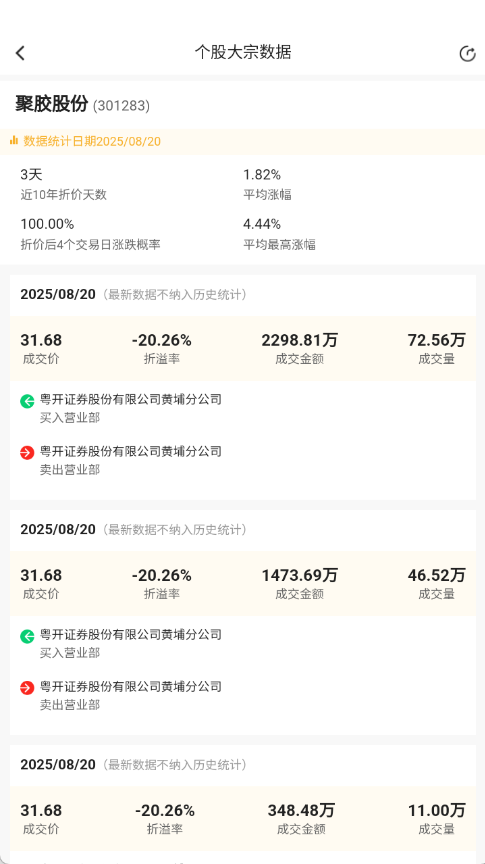The width and height of the screenshot is (485, 864).
Task: Tap the 平均涨幅 1.82% statistic
Action: 267,184
